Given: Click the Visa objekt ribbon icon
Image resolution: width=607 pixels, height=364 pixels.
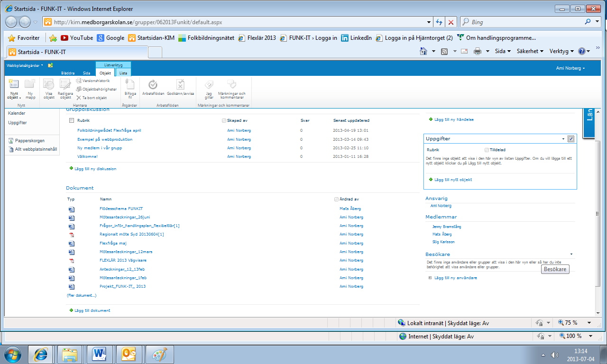Looking at the screenshot, I should (x=49, y=89).
